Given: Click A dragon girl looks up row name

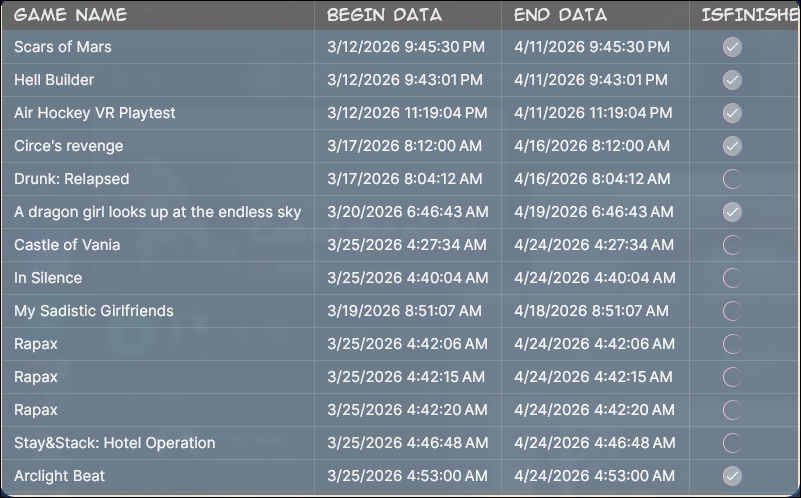Looking at the screenshot, I should pyautogui.click(x=157, y=212).
